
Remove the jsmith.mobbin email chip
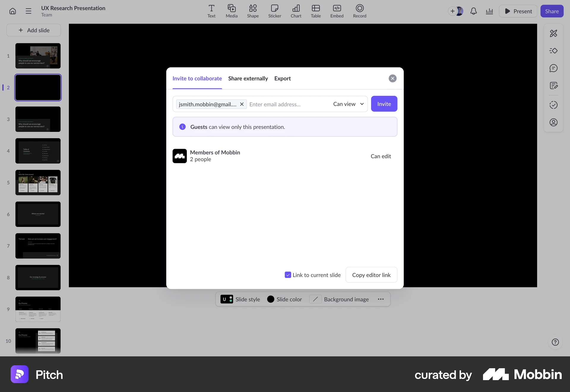click(242, 104)
